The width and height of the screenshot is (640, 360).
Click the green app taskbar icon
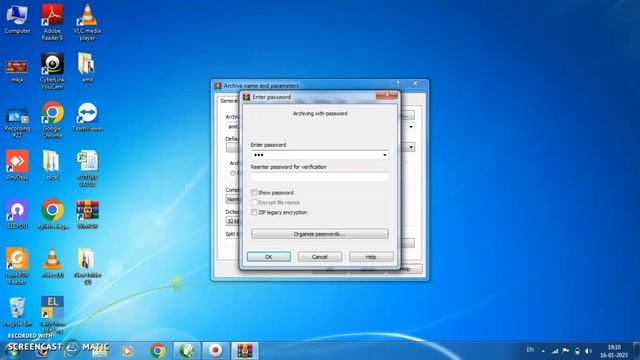pyautogui.click(x=187, y=351)
